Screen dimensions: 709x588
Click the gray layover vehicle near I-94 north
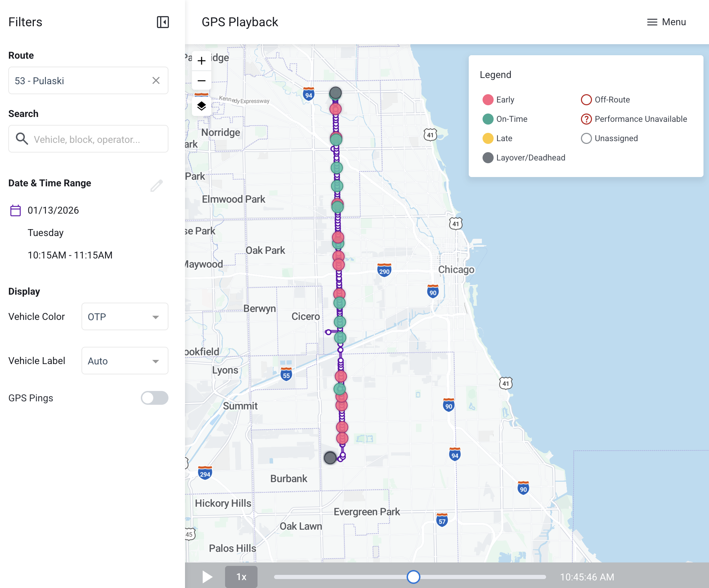pyautogui.click(x=335, y=92)
